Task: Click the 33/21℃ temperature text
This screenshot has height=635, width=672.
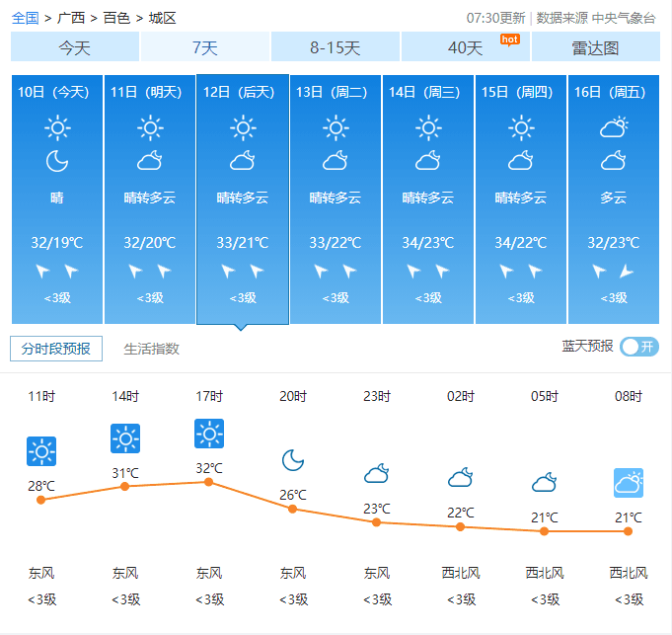Action: (x=243, y=243)
